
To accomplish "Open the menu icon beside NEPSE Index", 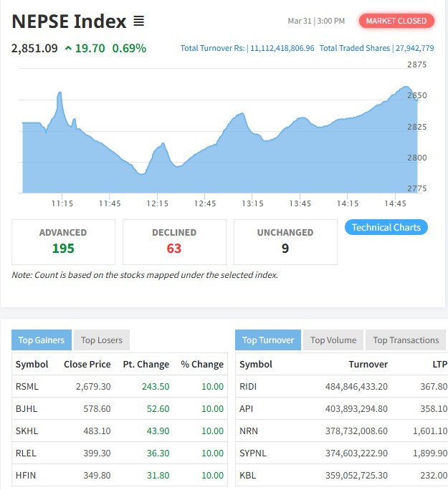I will [139, 21].
